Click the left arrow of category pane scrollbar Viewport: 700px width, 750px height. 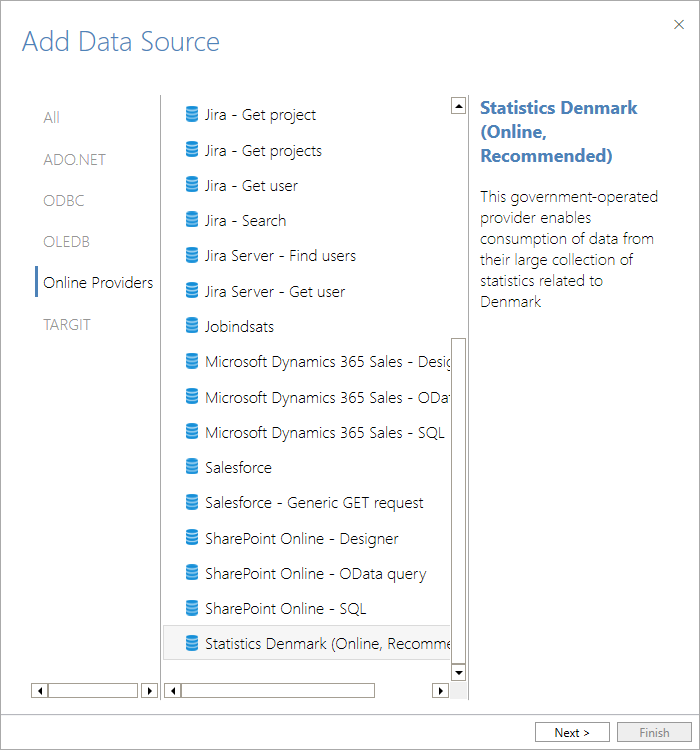point(40,691)
